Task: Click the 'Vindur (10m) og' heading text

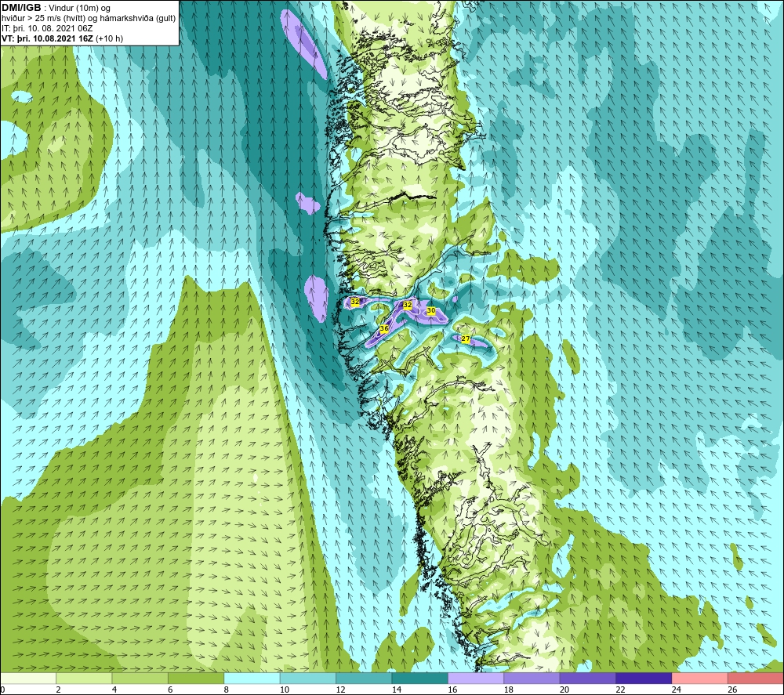Action: click(x=80, y=9)
